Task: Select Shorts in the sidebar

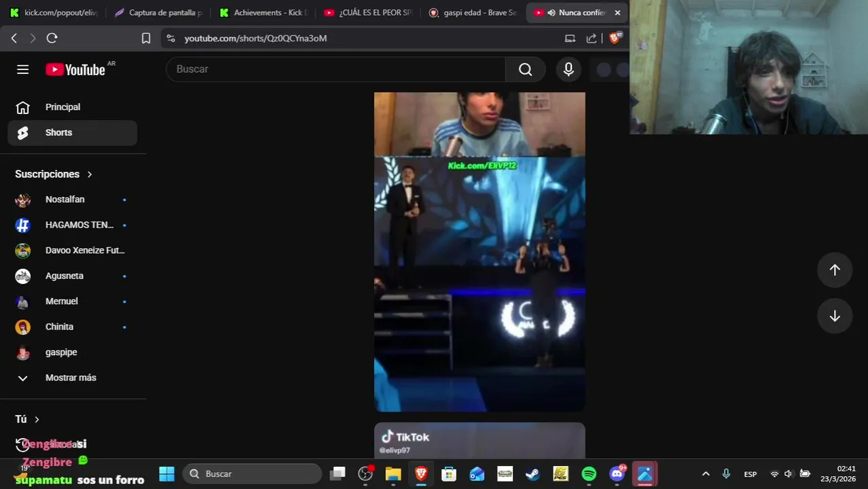Action: pyautogui.click(x=73, y=133)
